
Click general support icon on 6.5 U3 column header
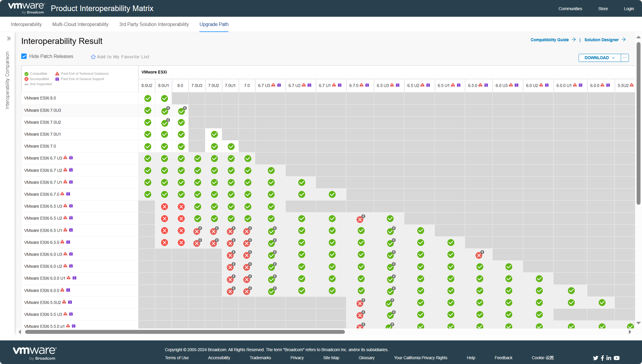coord(398,85)
